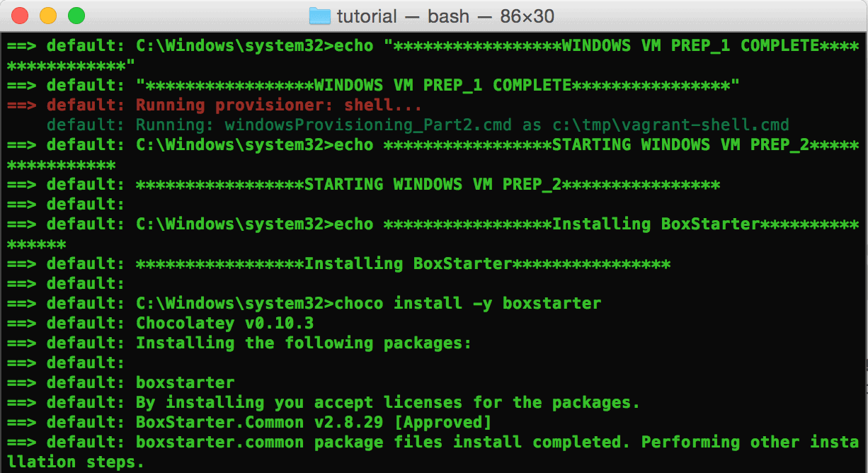
Task: Click the standalone 'boxstarter' package name line
Action: (185, 383)
